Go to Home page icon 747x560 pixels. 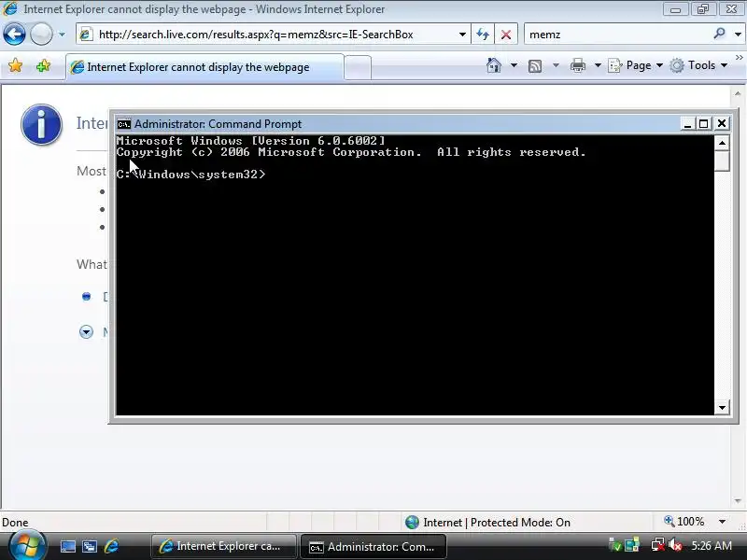click(x=494, y=65)
